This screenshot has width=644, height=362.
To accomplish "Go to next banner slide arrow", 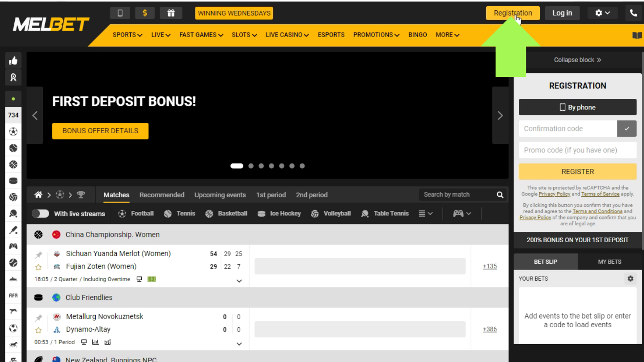I will click(500, 116).
